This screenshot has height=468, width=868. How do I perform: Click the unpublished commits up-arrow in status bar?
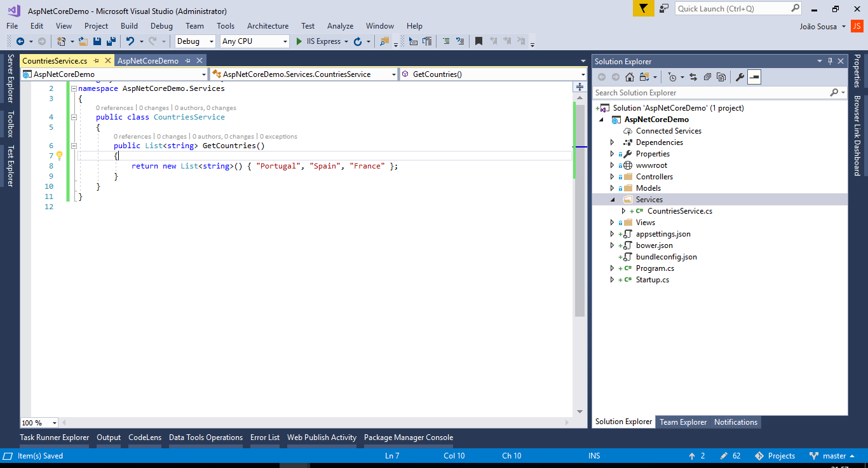pyautogui.click(x=692, y=456)
